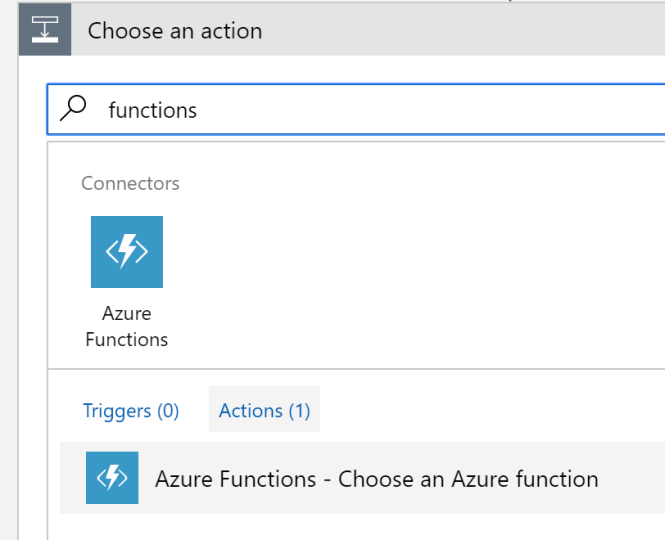
Task: Click the magnifying glass search icon
Action: tap(73, 108)
